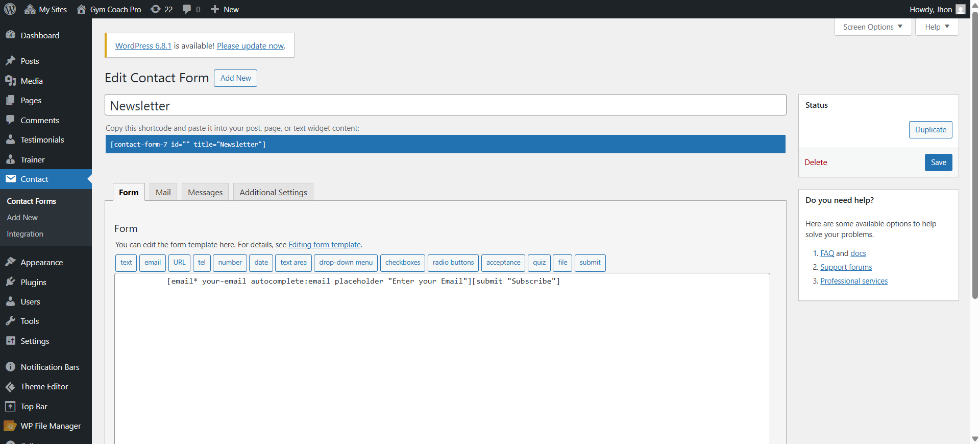Expand the Help dropdown panel
The image size is (980, 444).
tap(937, 27)
